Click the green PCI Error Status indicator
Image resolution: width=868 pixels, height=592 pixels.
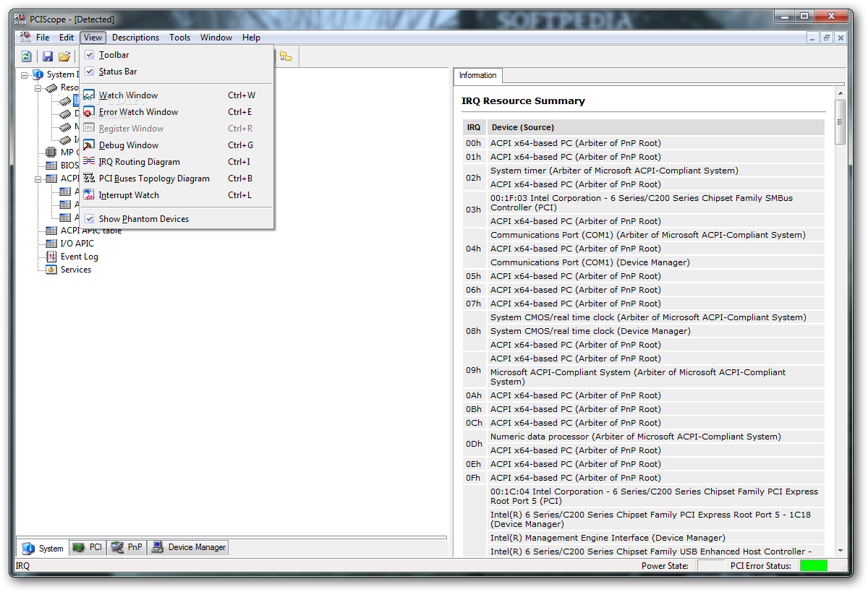point(814,566)
